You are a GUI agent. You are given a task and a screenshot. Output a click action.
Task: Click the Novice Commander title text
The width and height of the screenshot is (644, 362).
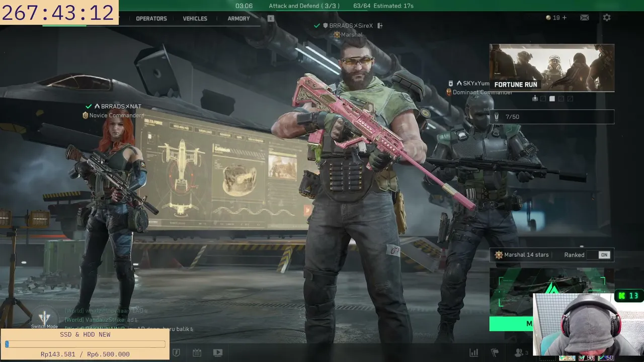(116, 116)
